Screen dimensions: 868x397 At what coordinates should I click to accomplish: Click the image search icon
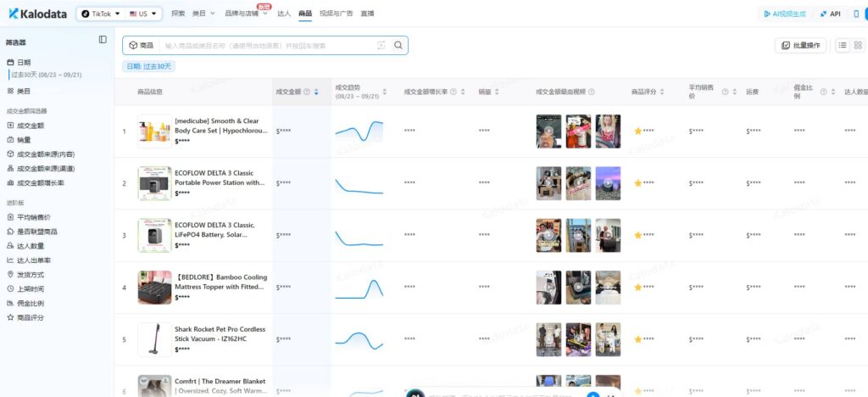[381, 46]
